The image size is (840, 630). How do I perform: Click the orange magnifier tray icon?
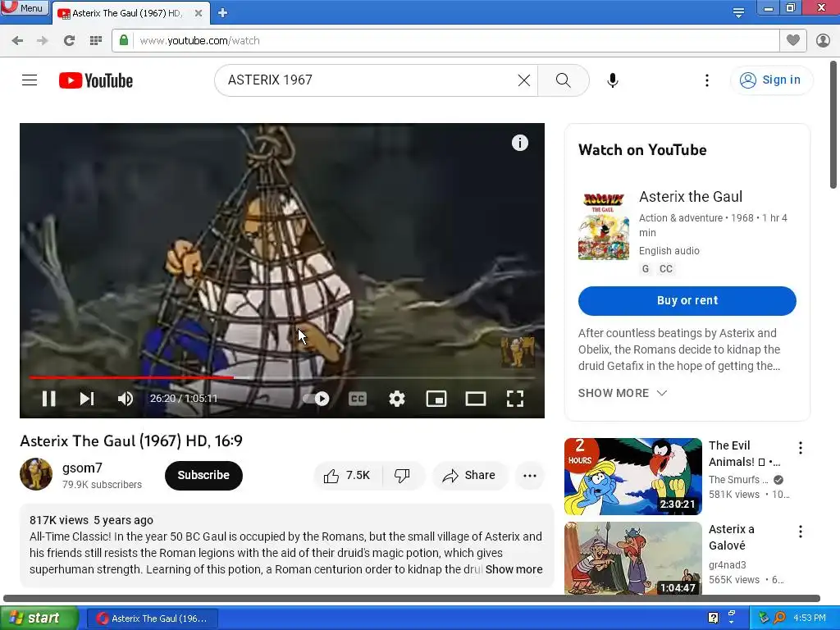[x=779, y=618]
